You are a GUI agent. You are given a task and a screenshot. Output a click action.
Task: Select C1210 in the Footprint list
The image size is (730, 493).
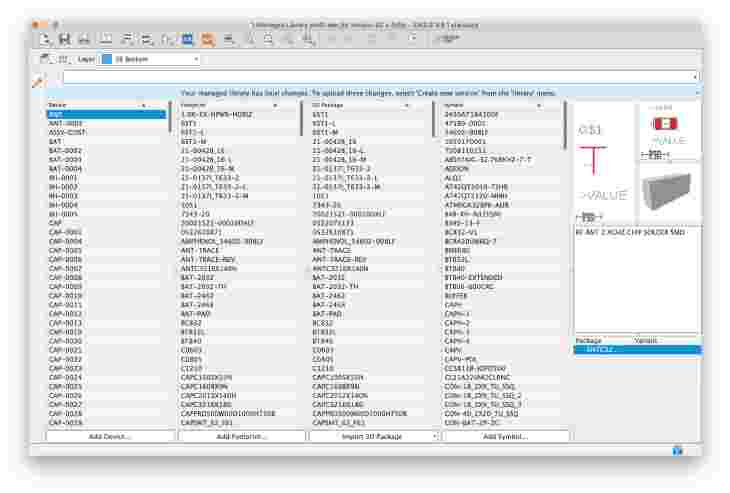coord(191,369)
